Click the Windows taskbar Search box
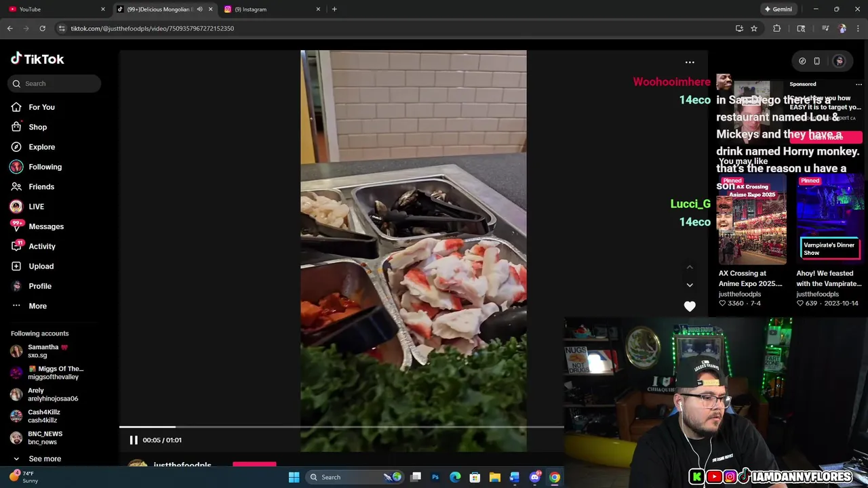The height and width of the screenshot is (488, 868). [x=354, y=477]
